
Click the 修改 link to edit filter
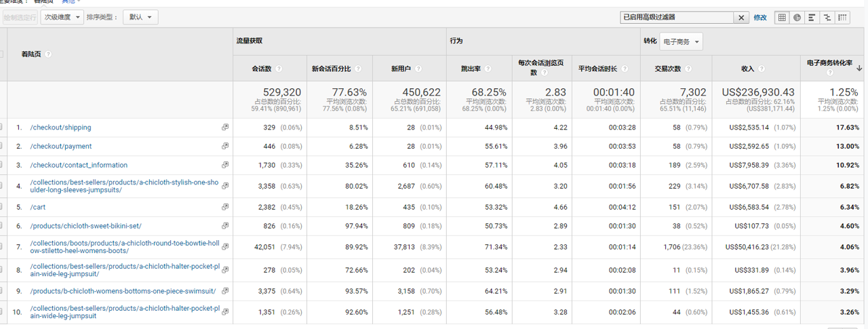coord(760,18)
